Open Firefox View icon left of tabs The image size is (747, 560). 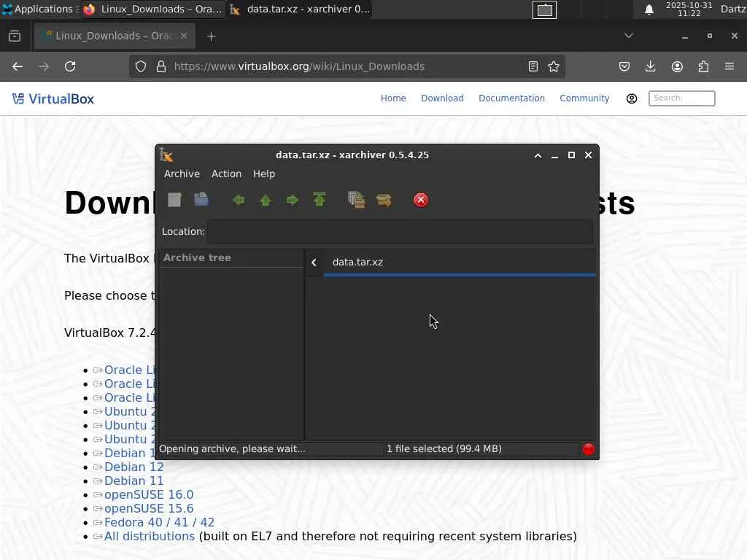[x=15, y=36]
